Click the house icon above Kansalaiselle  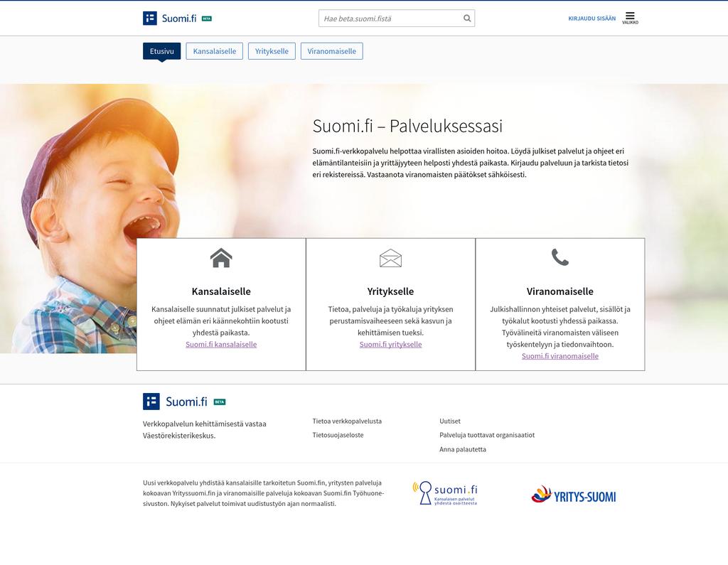click(x=221, y=258)
